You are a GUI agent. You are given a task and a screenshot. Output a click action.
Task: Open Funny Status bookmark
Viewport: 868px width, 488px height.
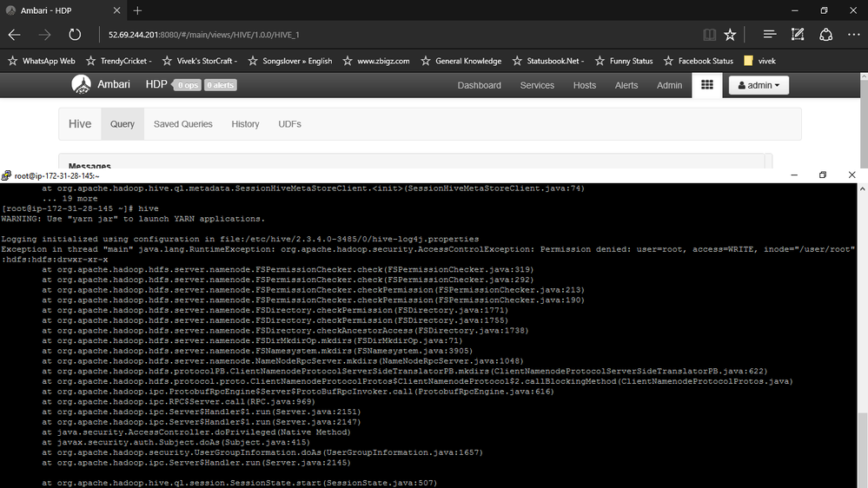point(624,61)
